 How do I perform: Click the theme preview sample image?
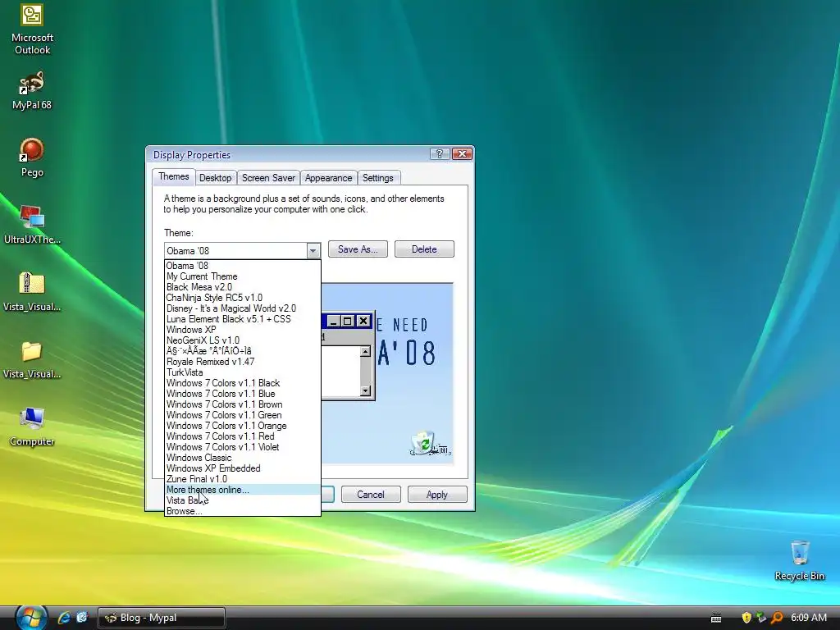click(387, 373)
